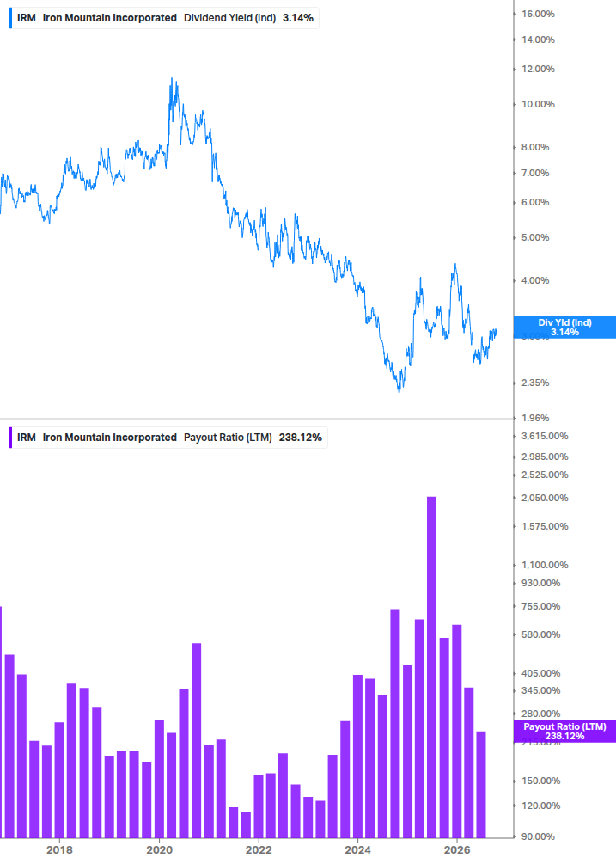Click the purple Payout Ratio color bar in legend

(x=10, y=437)
